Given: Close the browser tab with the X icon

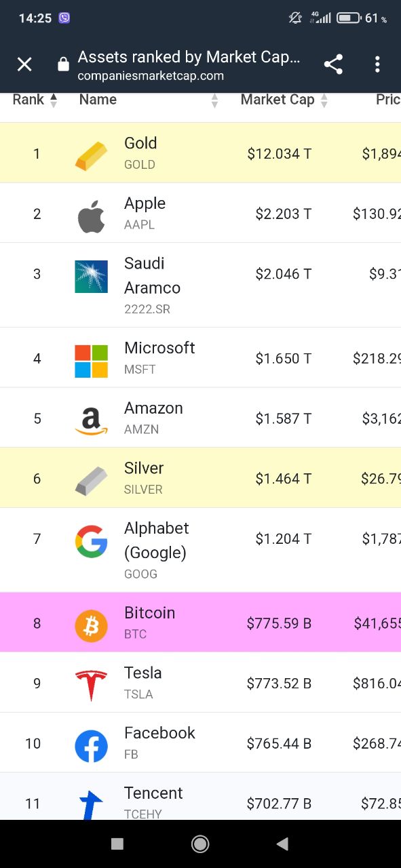Looking at the screenshot, I should point(24,64).
